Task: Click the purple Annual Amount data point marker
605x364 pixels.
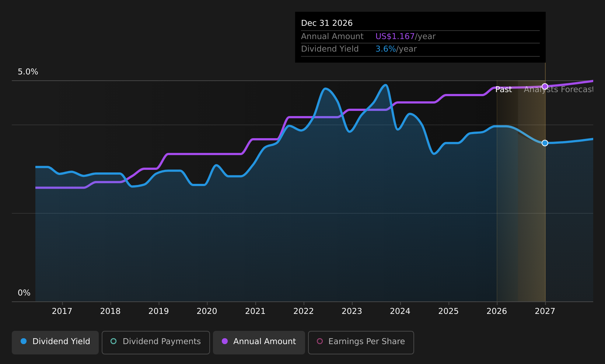Action: point(545,87)
